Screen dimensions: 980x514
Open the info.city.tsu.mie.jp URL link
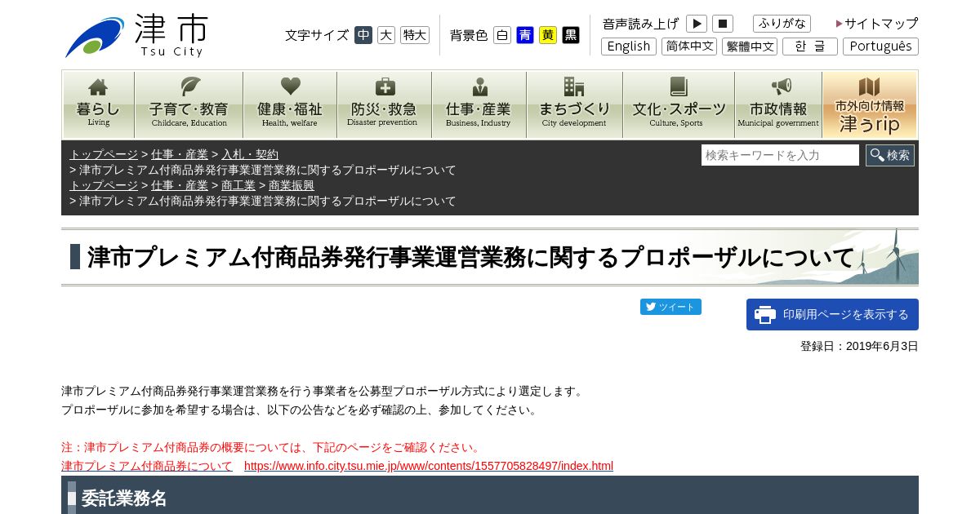coord(429,466)
